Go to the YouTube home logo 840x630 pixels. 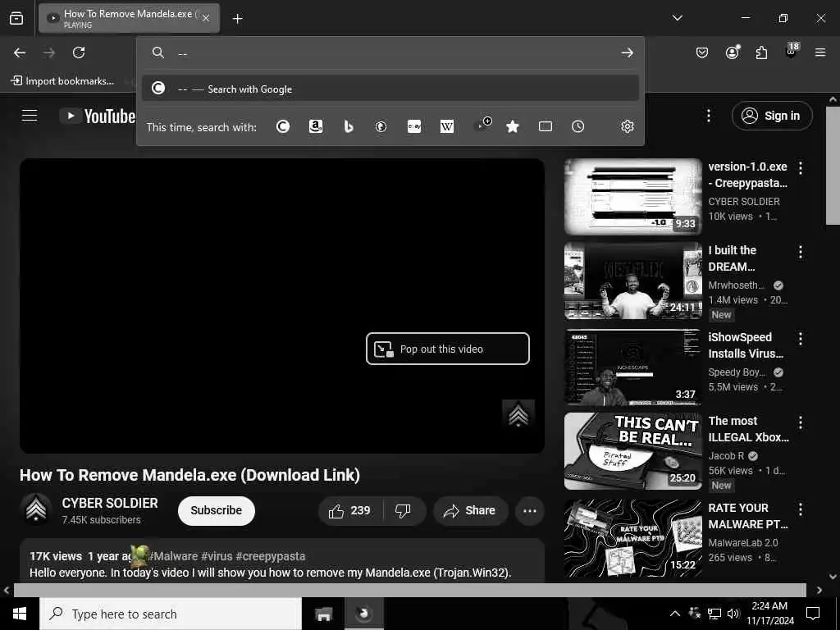tap(97, 116)
